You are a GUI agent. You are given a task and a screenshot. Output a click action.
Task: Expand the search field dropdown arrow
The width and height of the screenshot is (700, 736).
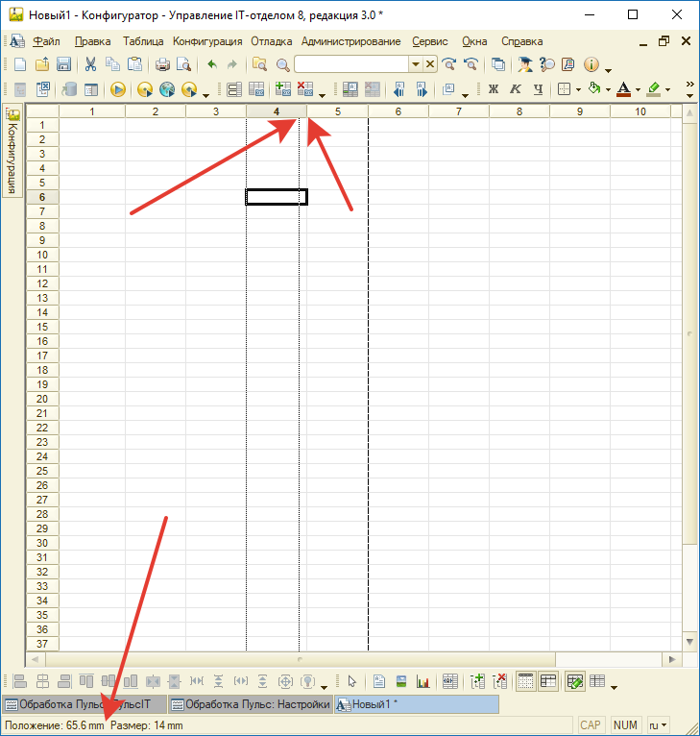click(416, 64)
